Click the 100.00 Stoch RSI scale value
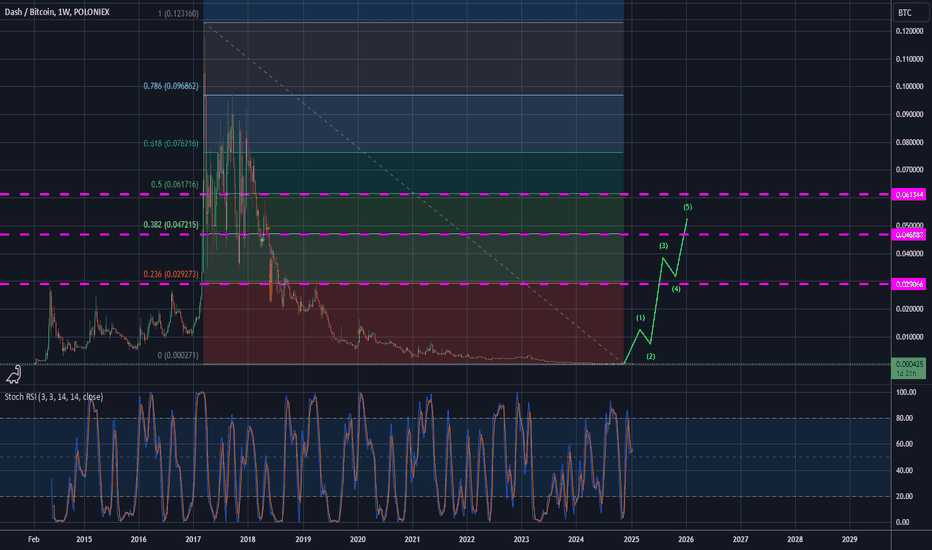The height and width of the screenshot is (550, 932). (x=906, y=392)
